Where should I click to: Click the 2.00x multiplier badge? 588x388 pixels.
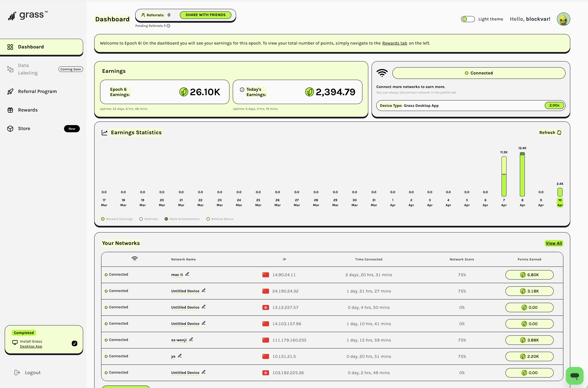coord(554,105)
